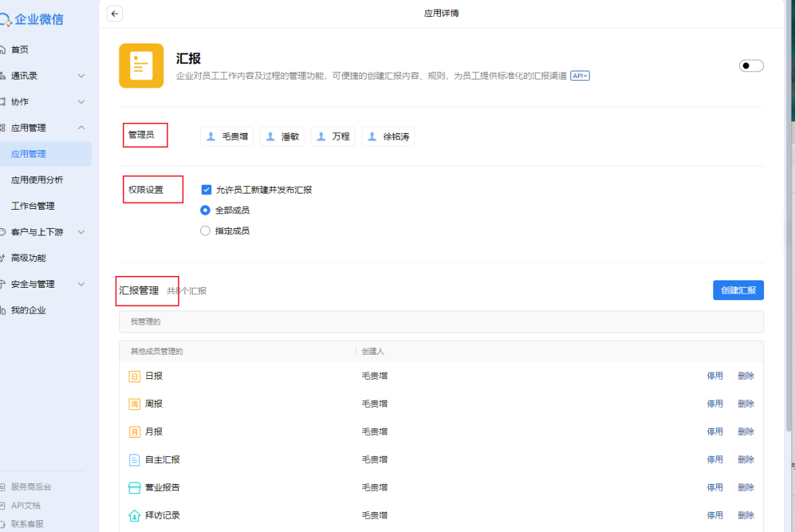Click the 自主汇报 document icon
The width and height of the screenshot is (795, 532).
[x=135, y=460]
